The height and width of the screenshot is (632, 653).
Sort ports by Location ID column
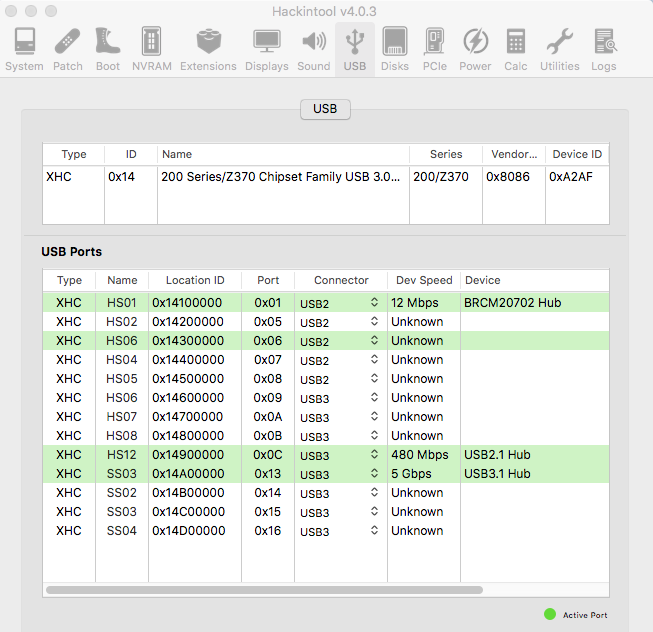point(195,280)
